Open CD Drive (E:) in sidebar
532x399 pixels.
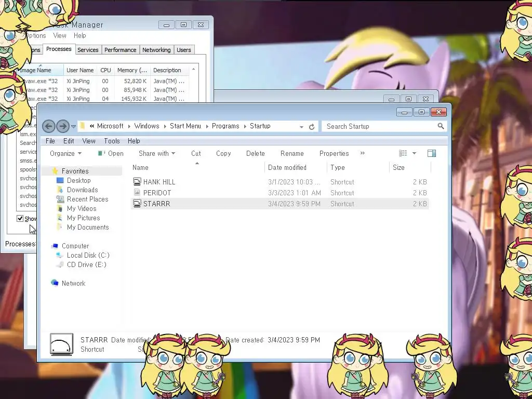pyautogui.click(x=86, y=264)
